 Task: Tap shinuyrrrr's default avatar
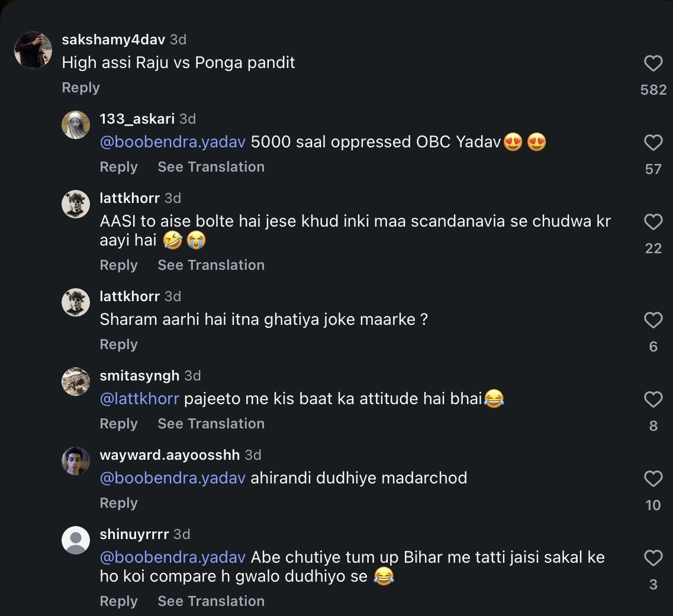[x=76, y=540]
